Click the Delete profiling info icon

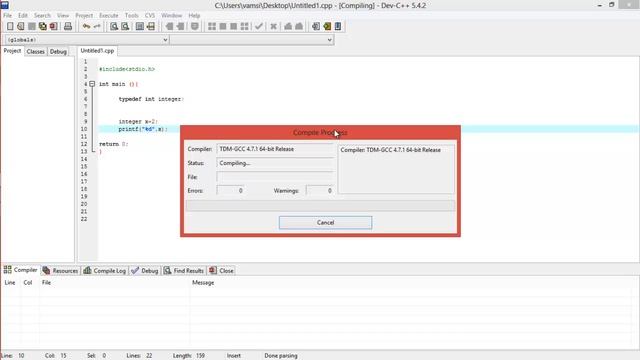coord(299,26)
